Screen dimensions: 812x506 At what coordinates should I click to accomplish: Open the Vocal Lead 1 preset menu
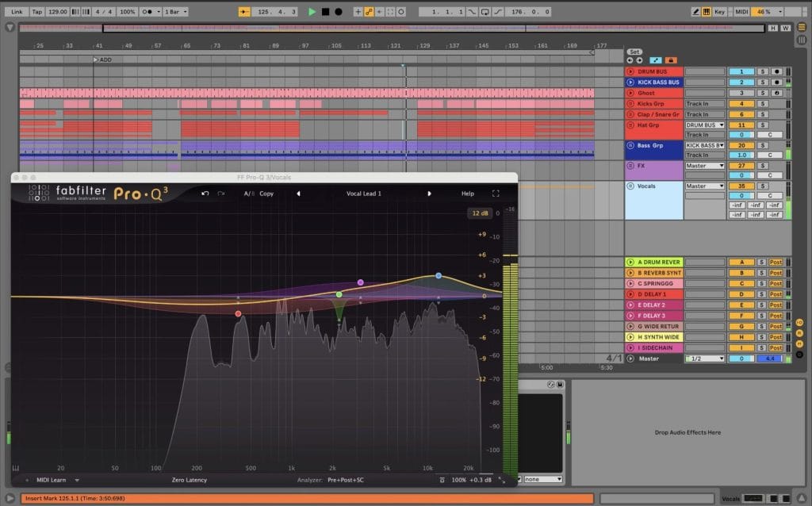363,194
